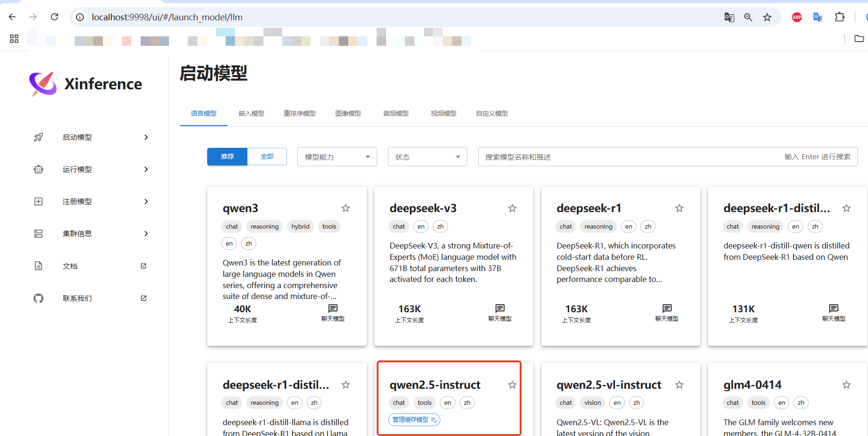Bookmark this page with star icon
Image resolution: width=868 pixels, height=436 pixels.
[x=767, y=17]
